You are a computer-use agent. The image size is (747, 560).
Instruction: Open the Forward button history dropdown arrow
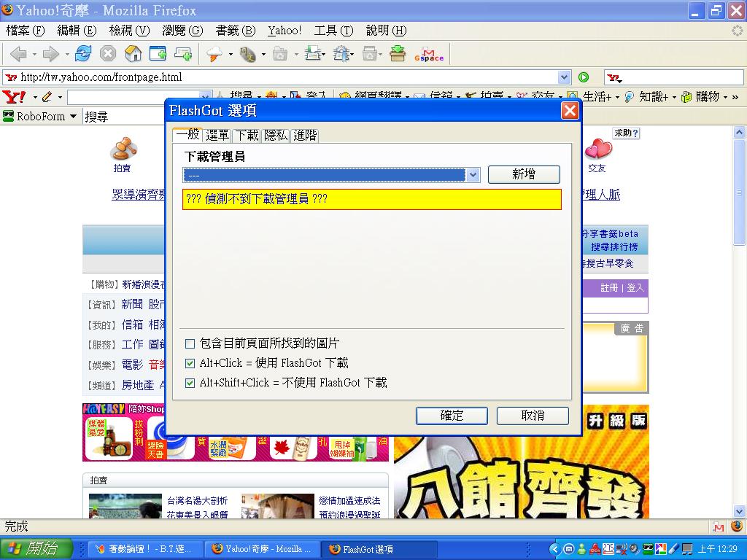pos(67,54)
